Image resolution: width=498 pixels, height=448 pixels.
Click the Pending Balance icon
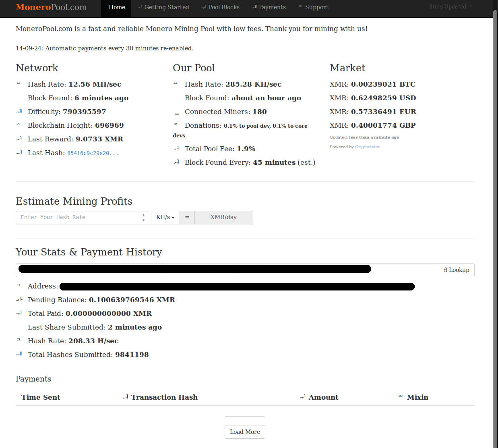click(19, 299)
